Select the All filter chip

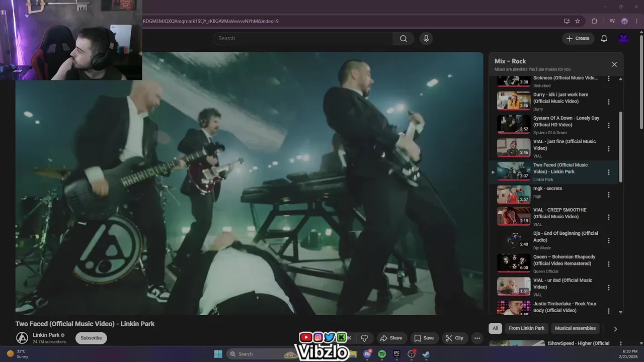point(495,328)
